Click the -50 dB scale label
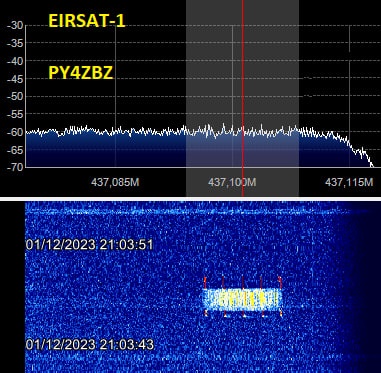The image size is (381, 373). pyautogui.click(x=15, y=97)
